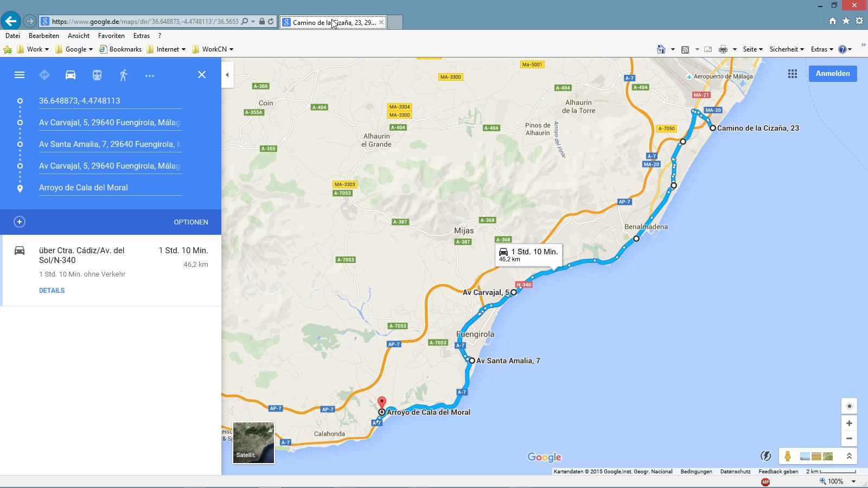Select driving travel mode car icon
The height and width of the screenshot is (488, 868).
coord(71,75)
